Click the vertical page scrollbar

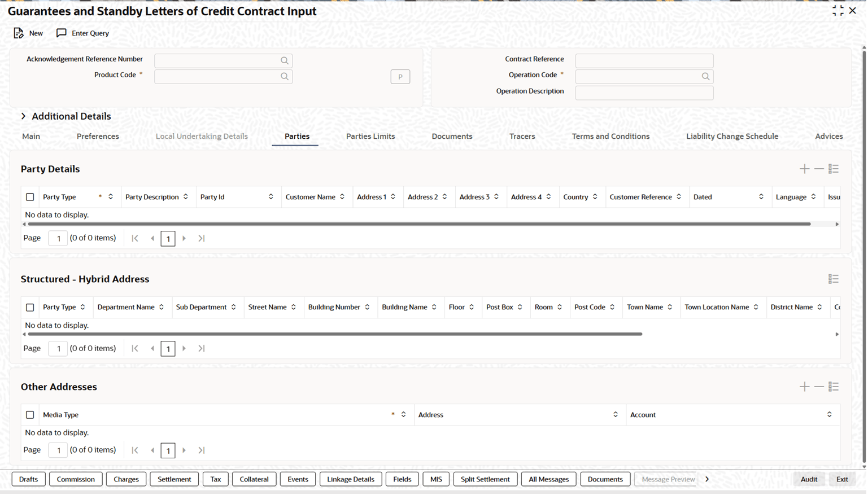tap(864, 257)
